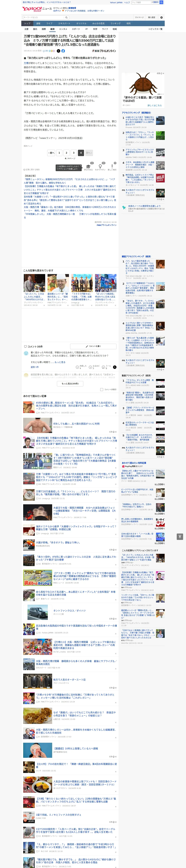This screenshot has height=868, width=186.
Task: Go to article page 1
Action: 59,153
